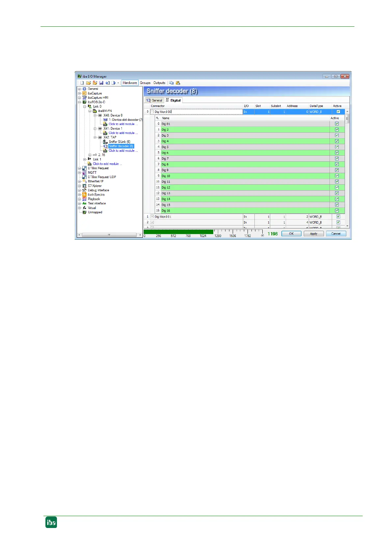
Task: Toggle Active checkbox for Dig 8
Action: tap(337, 164)
